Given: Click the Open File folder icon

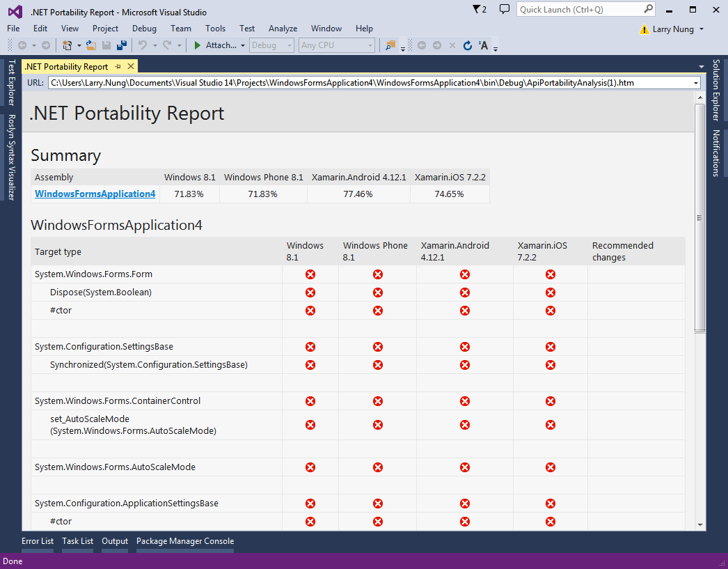Looking at the screenshot, I should click(x=91, y=45).
